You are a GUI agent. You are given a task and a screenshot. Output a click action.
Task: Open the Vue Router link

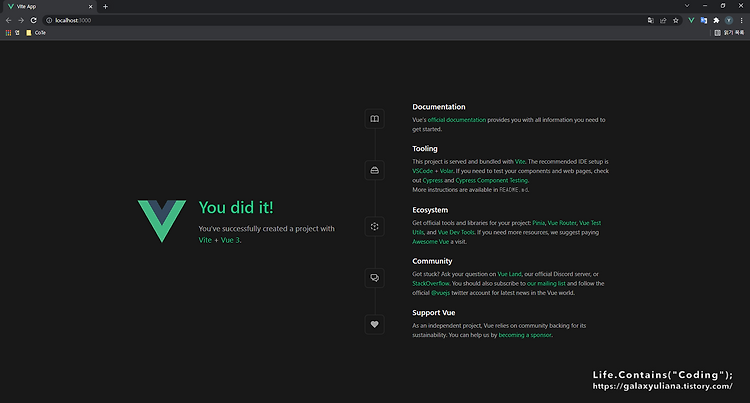tap(562, 223)
